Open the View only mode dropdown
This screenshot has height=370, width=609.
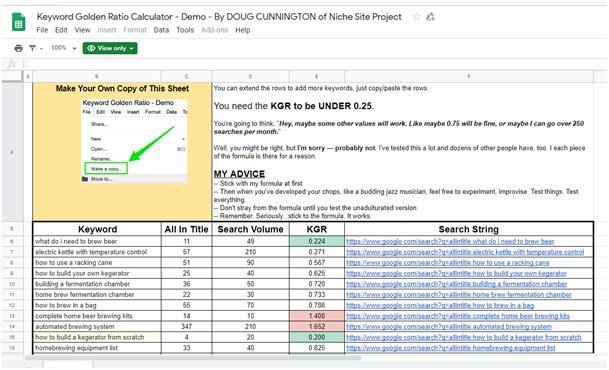tap(110, 48)
